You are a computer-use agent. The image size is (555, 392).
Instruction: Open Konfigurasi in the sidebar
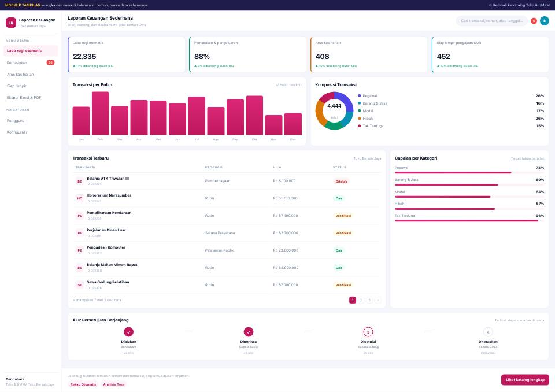tap(31, 132)
